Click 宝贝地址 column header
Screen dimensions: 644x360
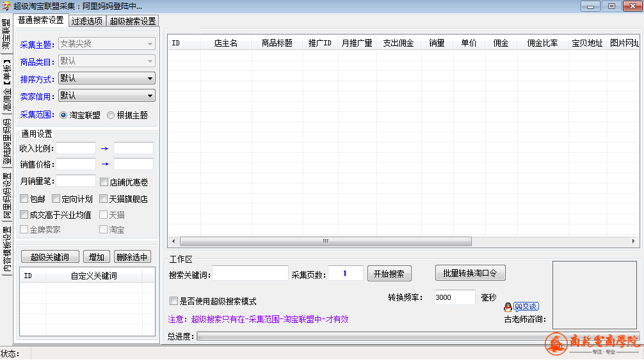587,43
